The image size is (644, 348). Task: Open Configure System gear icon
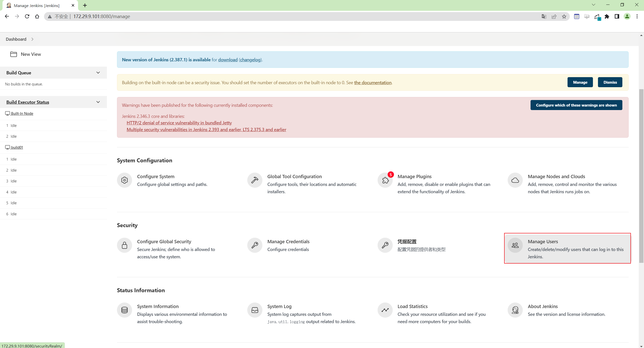pos(124,180)
